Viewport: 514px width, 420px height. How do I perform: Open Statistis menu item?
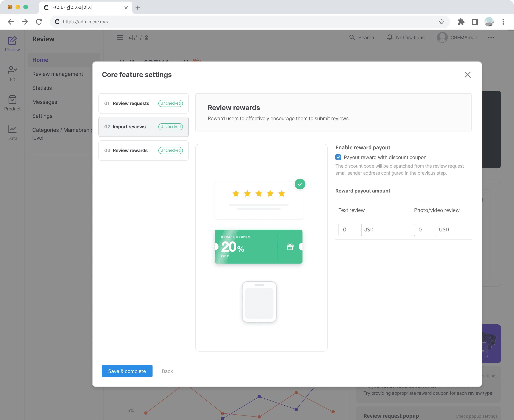click(42, 88)
